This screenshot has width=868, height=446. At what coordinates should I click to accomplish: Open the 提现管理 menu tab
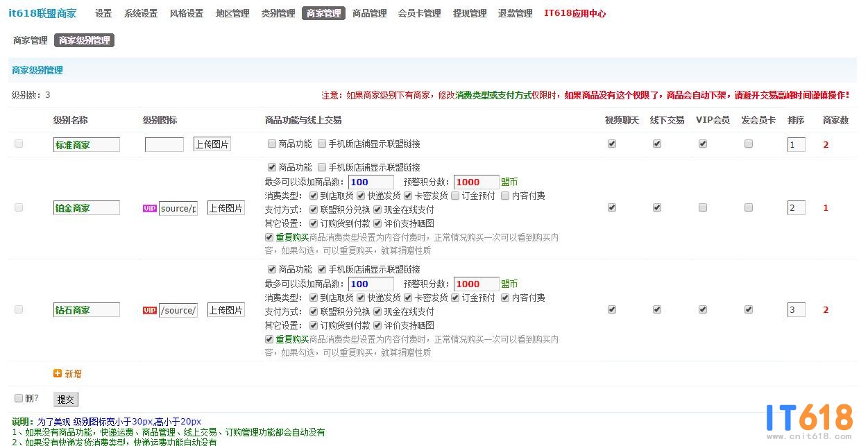point(470,13)
